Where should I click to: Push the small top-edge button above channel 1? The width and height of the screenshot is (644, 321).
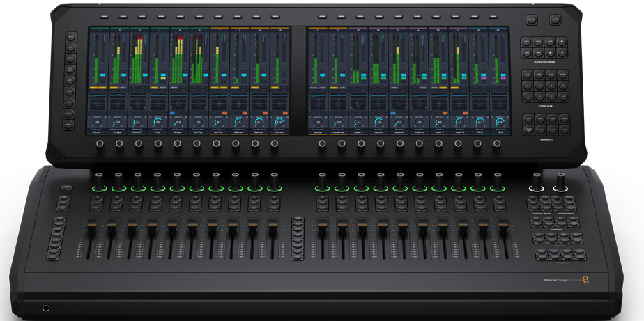(x=104, y=17)
